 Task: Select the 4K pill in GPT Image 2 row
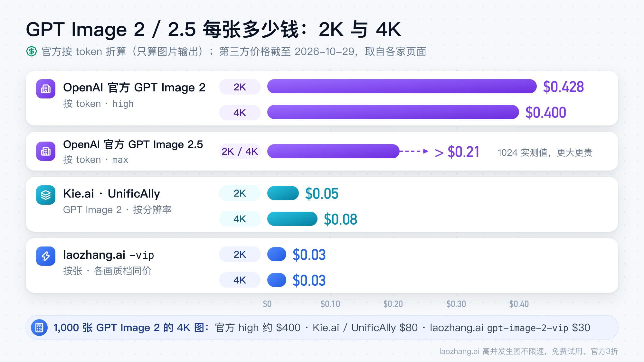coord(240,113)
